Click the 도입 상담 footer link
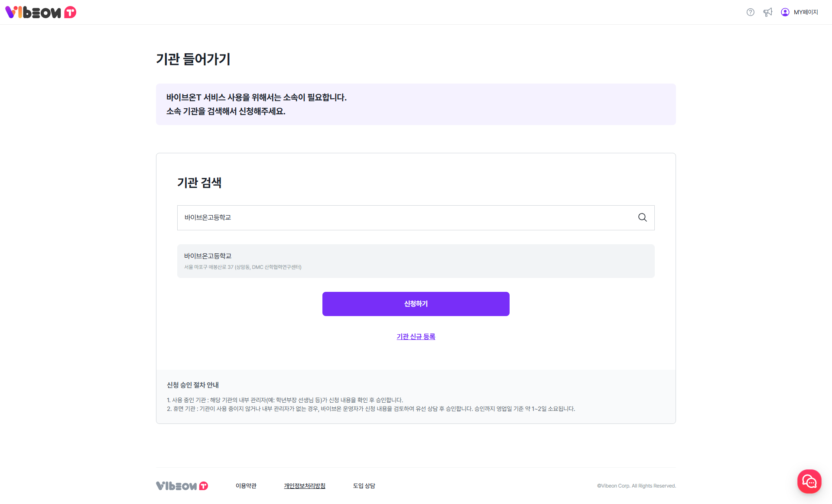The image size is (832, 504). [364, 486]
